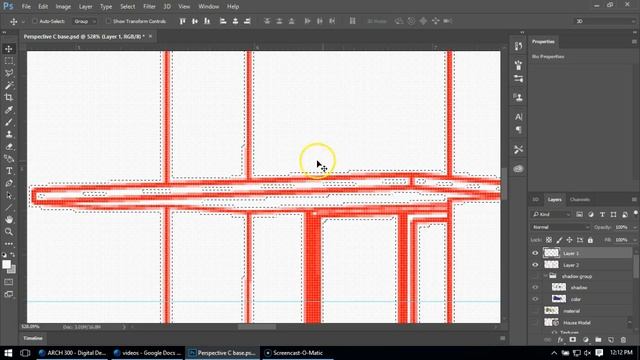Image resolution: width=640 pixels, height=360 pixels.
Task: Open the Character panel icon
Action: click(x=518, y=117)
